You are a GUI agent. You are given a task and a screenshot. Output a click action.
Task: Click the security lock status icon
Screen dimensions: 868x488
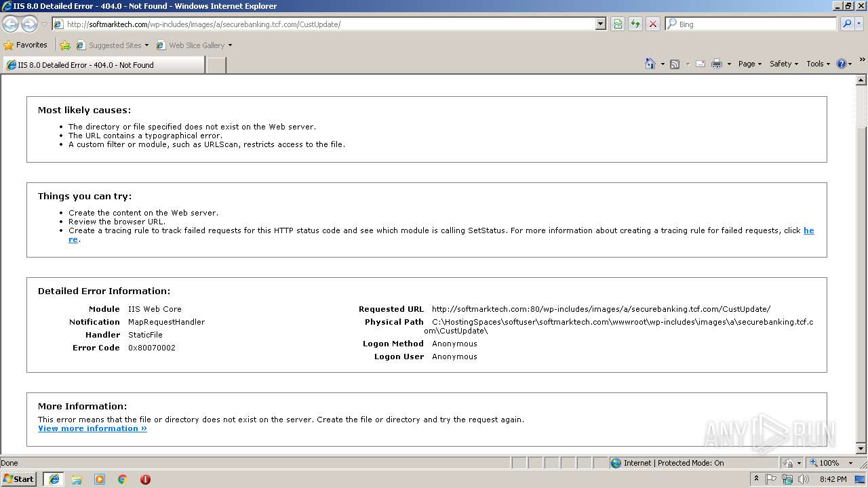[x=788, y=463]
